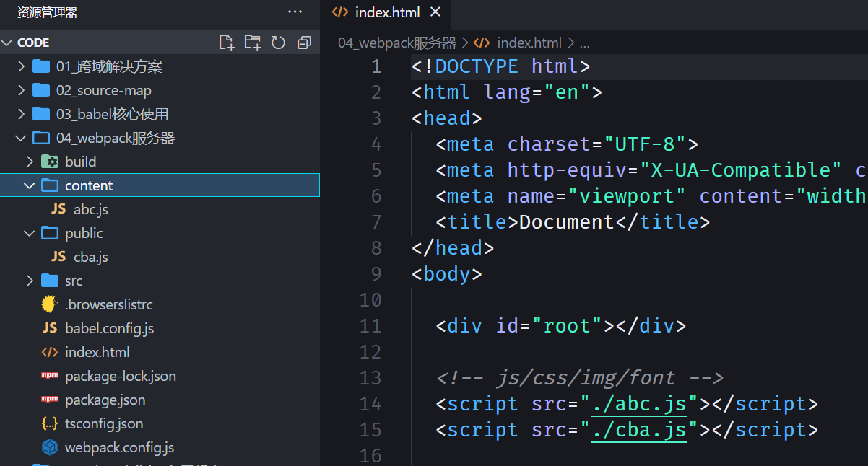Follow the ./cba.js script link

click(639, 430)
